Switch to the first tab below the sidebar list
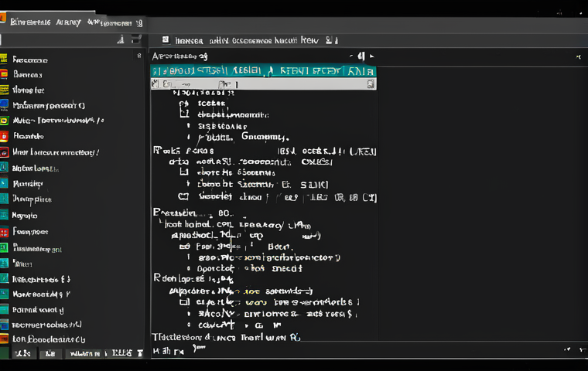 23,353
